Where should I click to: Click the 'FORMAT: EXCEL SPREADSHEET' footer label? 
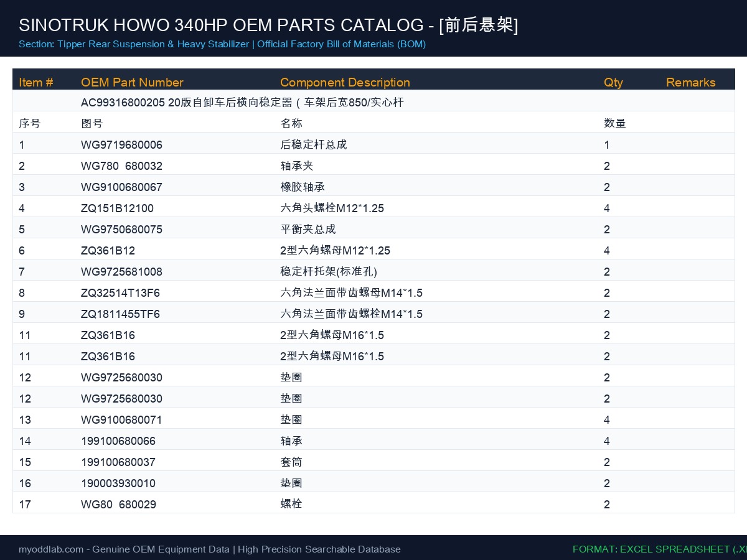click(660, 549)
